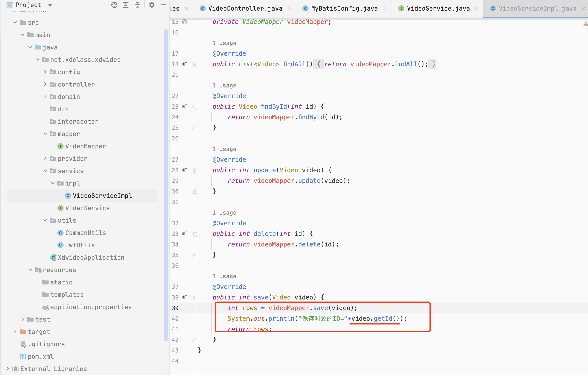Screen dimensions: 588x375
Task: Collapse the mapper package
Action: tap(45, 134)
